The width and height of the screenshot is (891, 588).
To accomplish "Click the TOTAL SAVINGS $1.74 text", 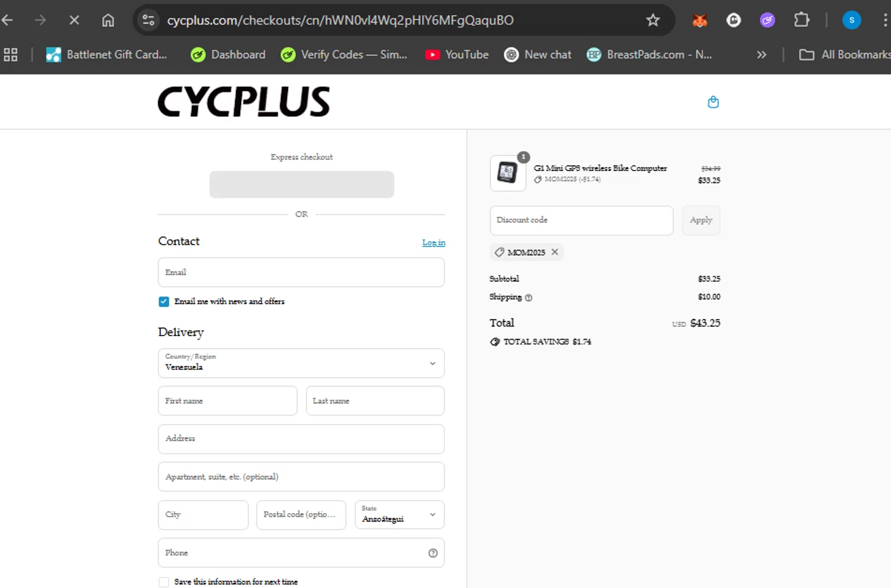I will pyautogui.click(x=547, y=342).
